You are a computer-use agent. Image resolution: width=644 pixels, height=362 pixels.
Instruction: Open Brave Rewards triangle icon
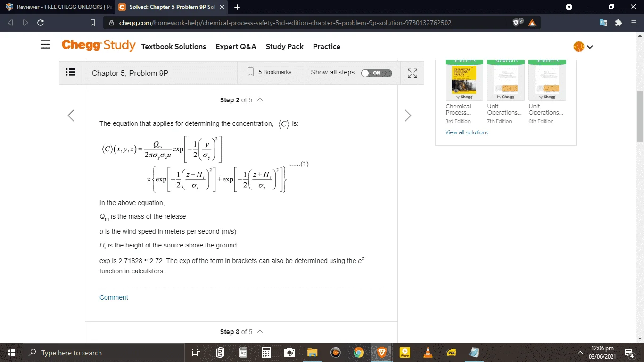tap(532, 23)
